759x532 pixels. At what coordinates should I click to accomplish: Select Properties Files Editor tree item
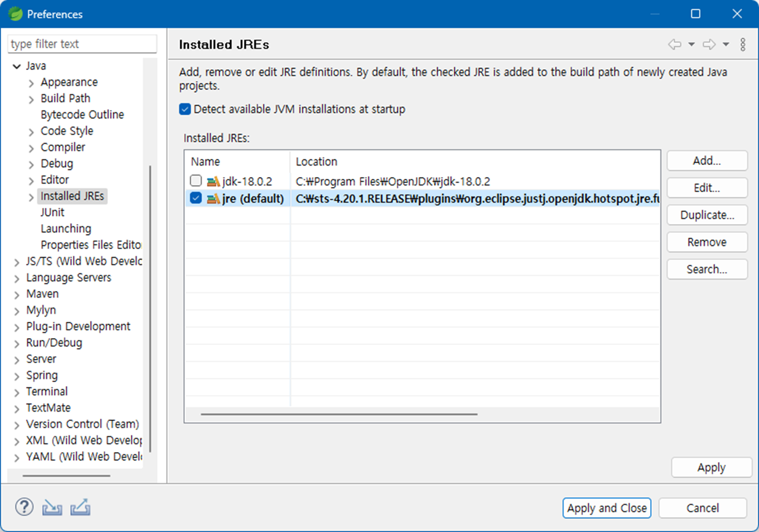coord(91,245)
